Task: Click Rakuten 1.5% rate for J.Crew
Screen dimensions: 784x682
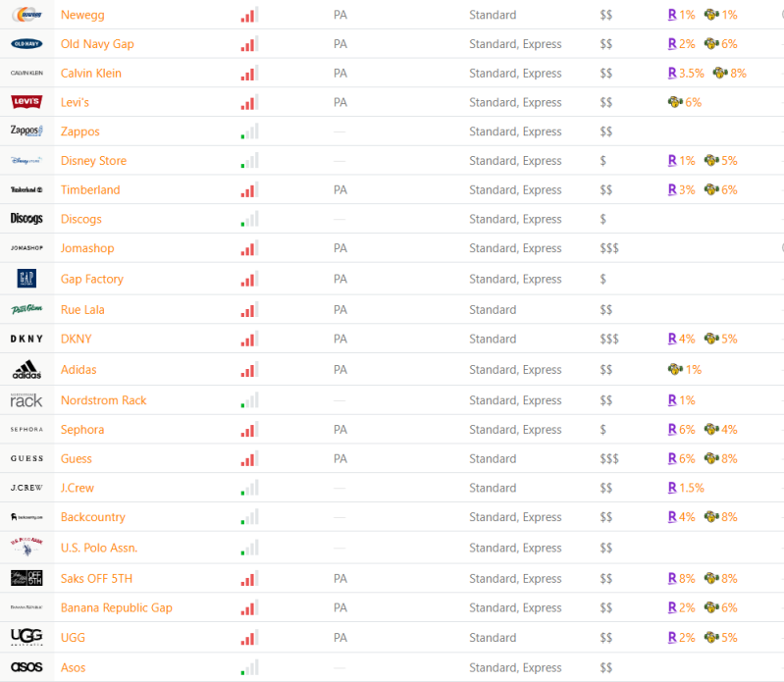Action: 691,488
